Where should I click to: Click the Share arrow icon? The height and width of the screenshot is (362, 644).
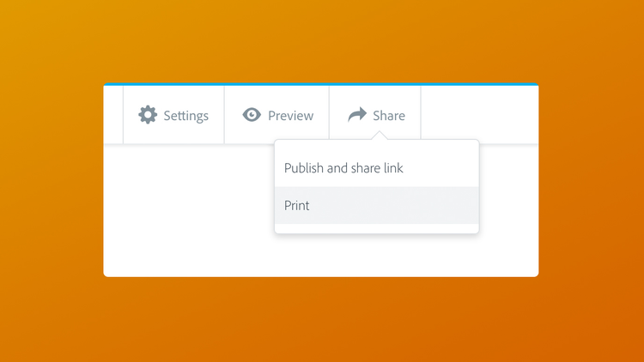point(357,115)
